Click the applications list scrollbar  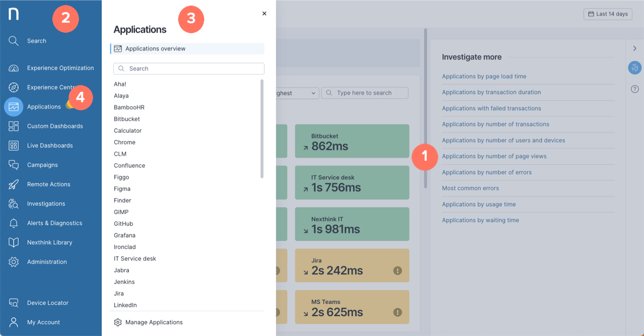tap(262, 128)
